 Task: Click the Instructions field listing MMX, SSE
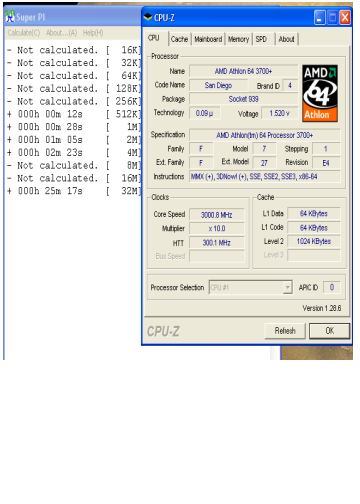click(x=265, y=177)
